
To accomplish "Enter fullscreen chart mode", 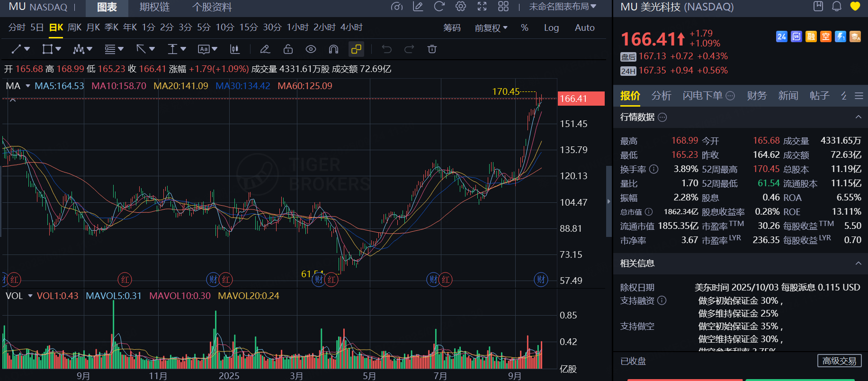I will pyautogui.click(x=482, y=7).
